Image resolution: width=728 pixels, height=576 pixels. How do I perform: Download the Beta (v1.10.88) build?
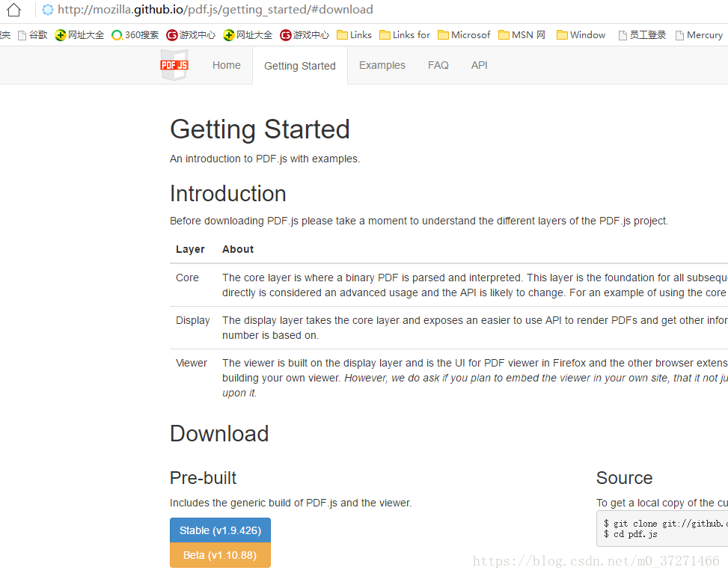220,555
